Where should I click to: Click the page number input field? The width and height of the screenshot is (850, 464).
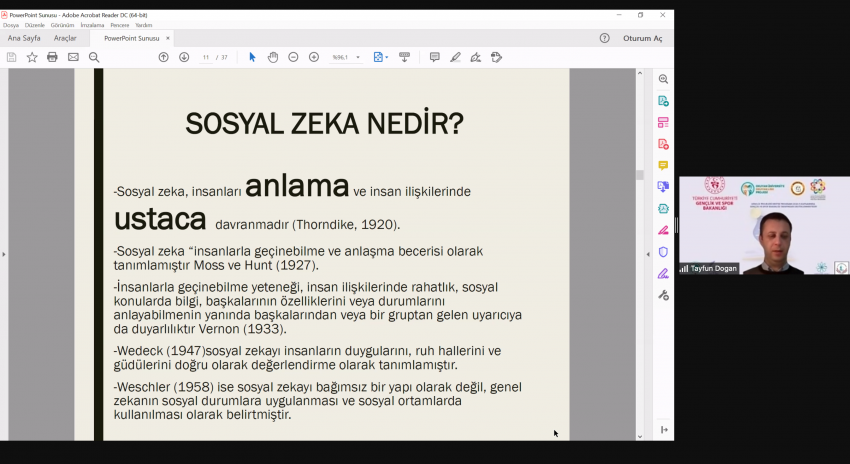[x=206, y=57]
